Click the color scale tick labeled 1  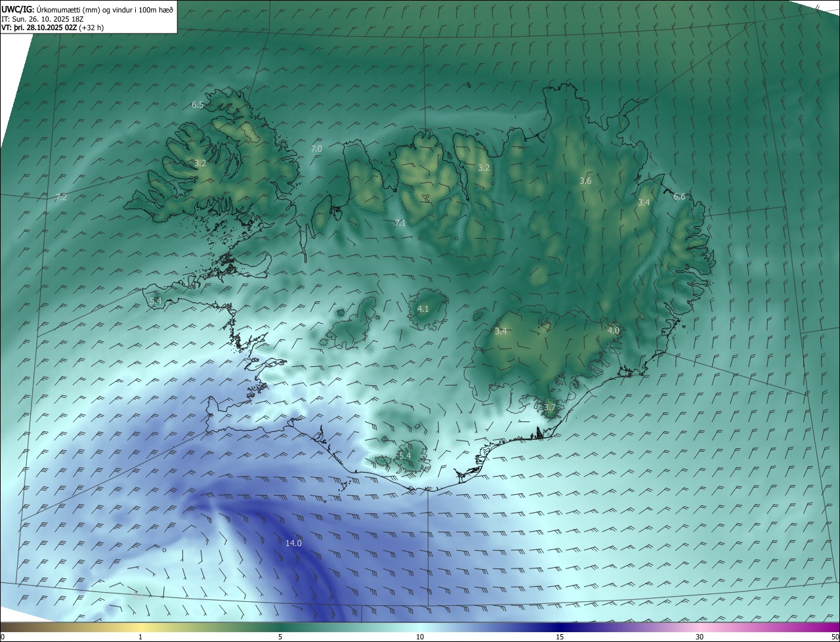140,637
